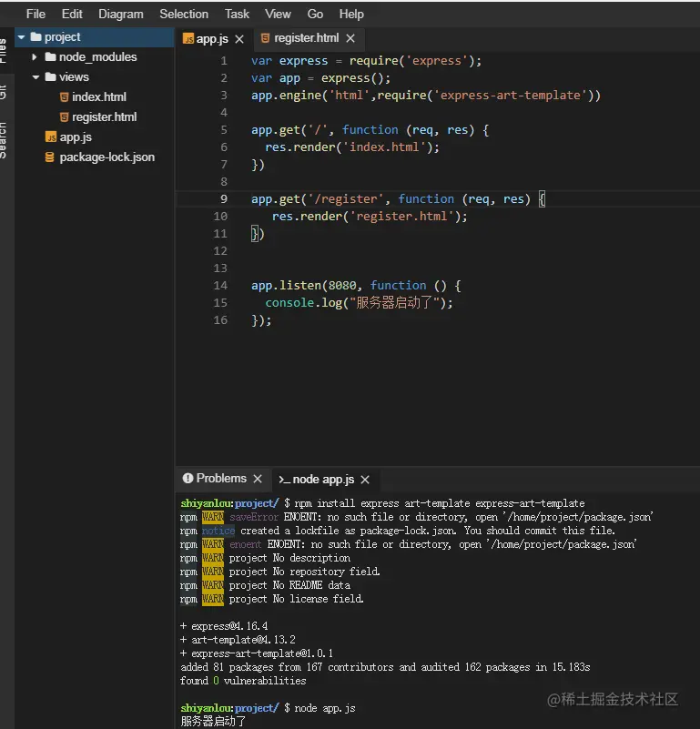700x729 pixels.
Task: Open app.js from the file tree
Action: (x=76, y=137)
